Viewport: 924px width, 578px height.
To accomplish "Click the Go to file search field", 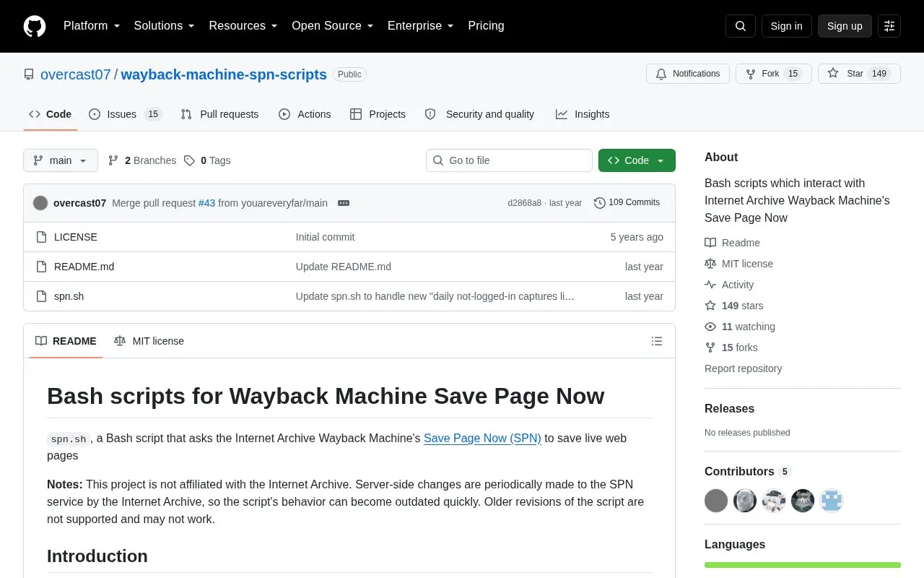I will point(509,160).
